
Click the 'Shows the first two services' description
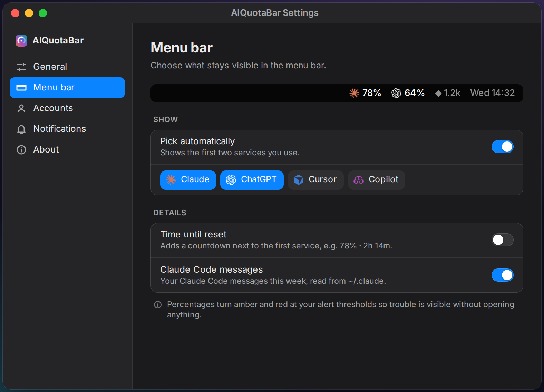230,153
